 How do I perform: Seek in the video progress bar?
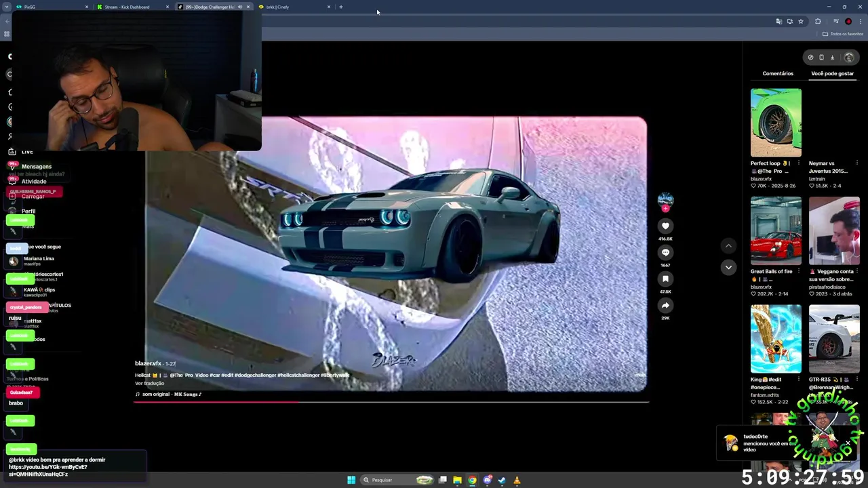(391, 402)
